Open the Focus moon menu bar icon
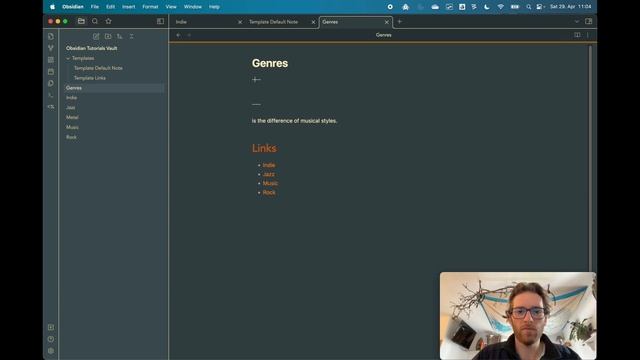This screenshot has width=640, height=360. pyautogui.click(x=487, y=7)
